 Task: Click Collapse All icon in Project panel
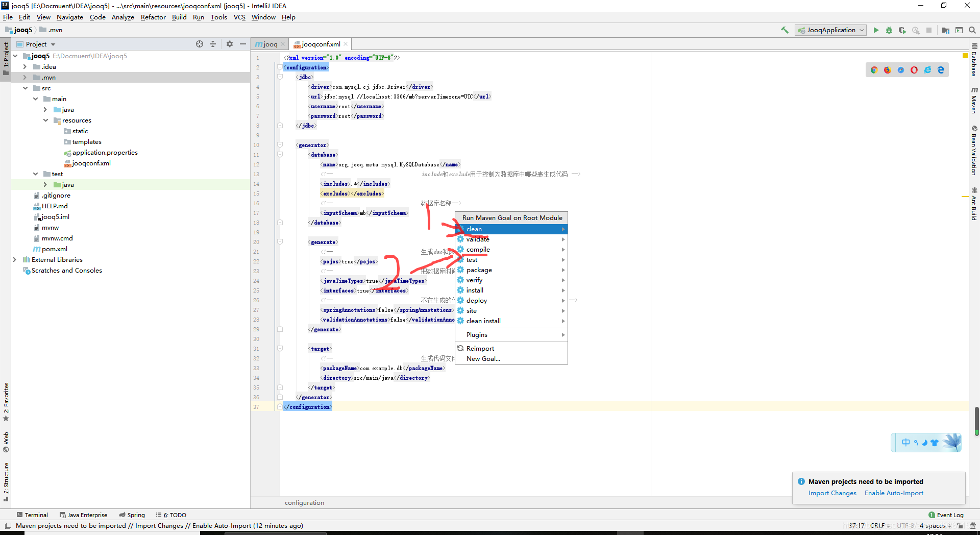[213, 44]
